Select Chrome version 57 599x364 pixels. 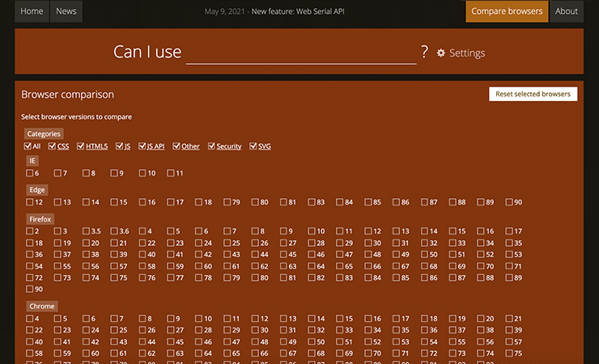tap(509, 341)
